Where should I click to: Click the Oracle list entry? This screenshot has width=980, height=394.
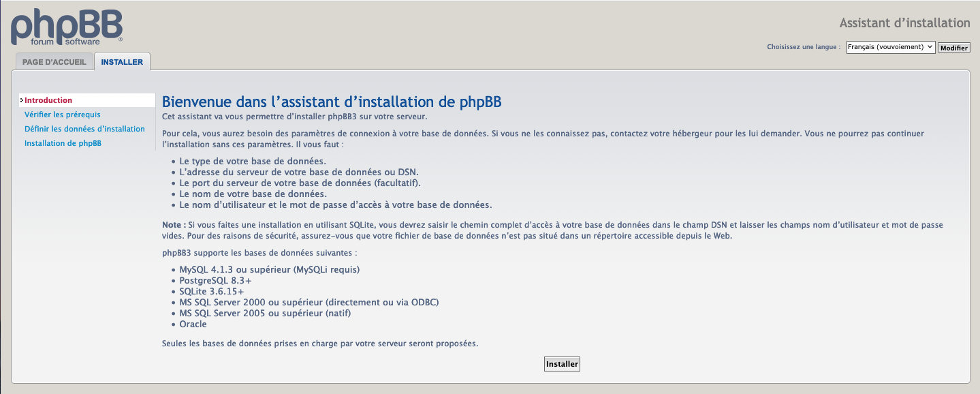193,324
